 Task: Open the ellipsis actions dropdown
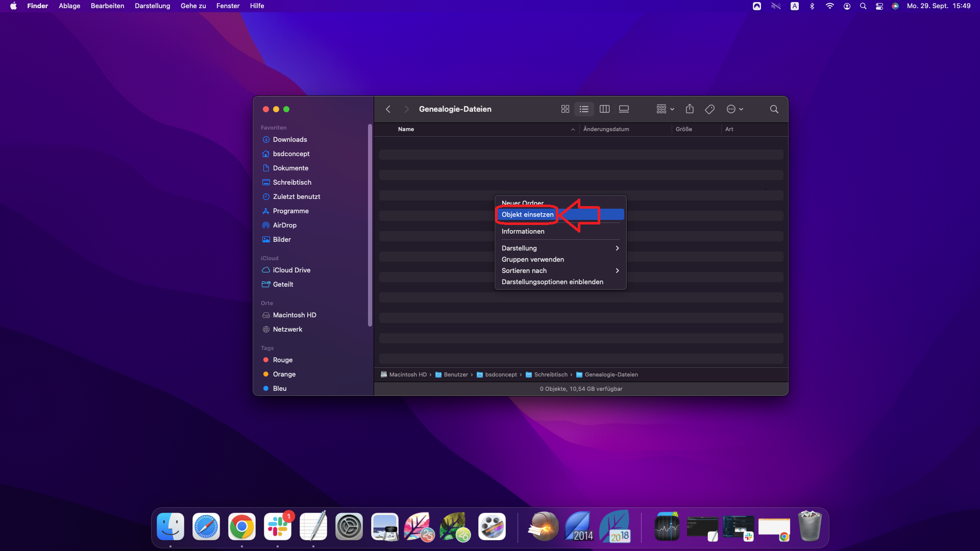pyautogui.click(x=734, y=109)
